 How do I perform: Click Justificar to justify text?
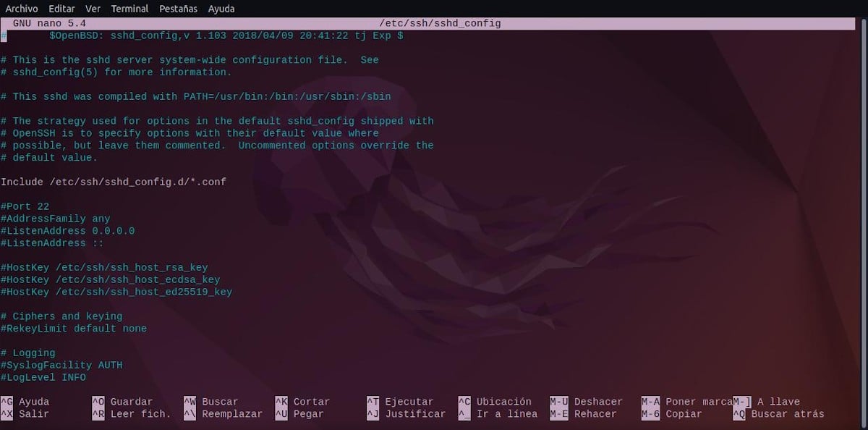[x=414, y=413]
